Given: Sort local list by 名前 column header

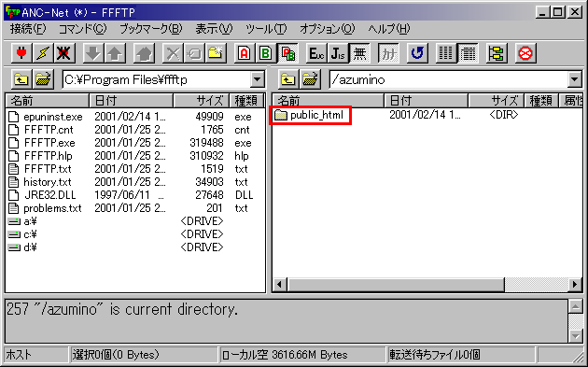Looking at the screenshot, I should [x=48, y=101].
